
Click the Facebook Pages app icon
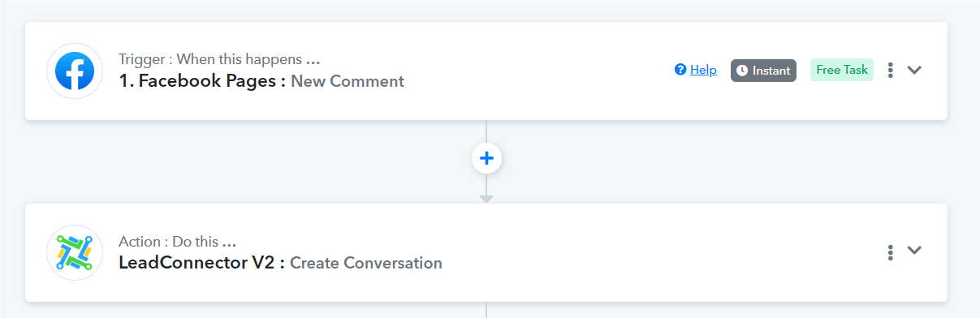[x=75, y=71]
